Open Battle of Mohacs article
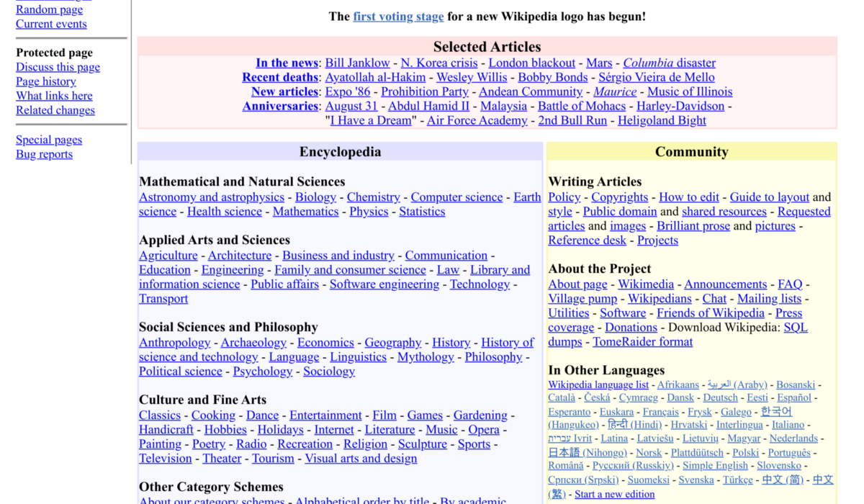The width and height of the screenshot is (864, 504). (x=582, y=106)
